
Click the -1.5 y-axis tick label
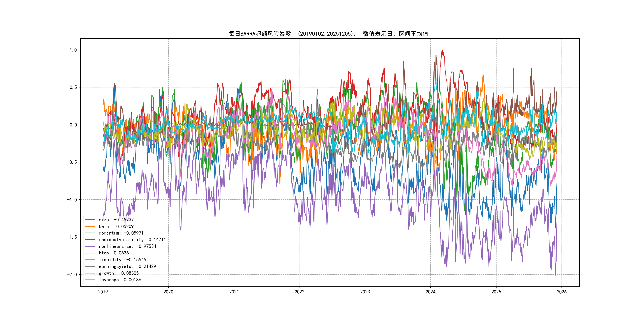pos(72,237)
